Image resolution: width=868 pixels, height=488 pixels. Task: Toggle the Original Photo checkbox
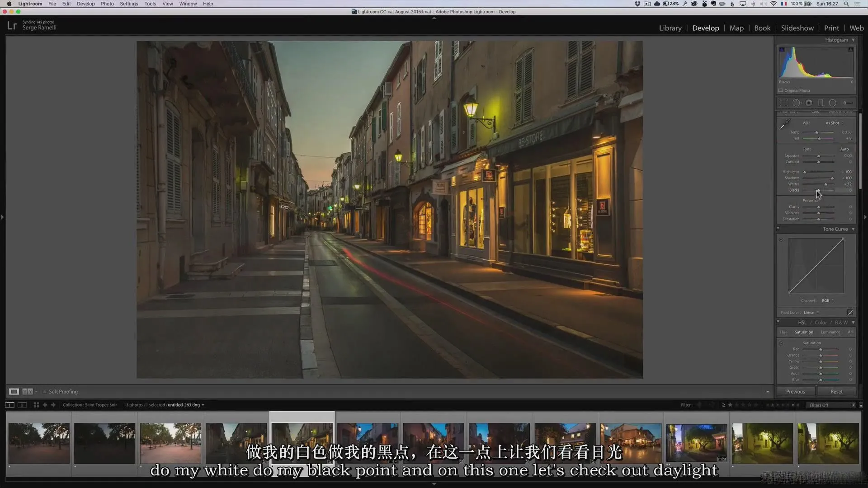pyautogui.click(x=781, y=90)
